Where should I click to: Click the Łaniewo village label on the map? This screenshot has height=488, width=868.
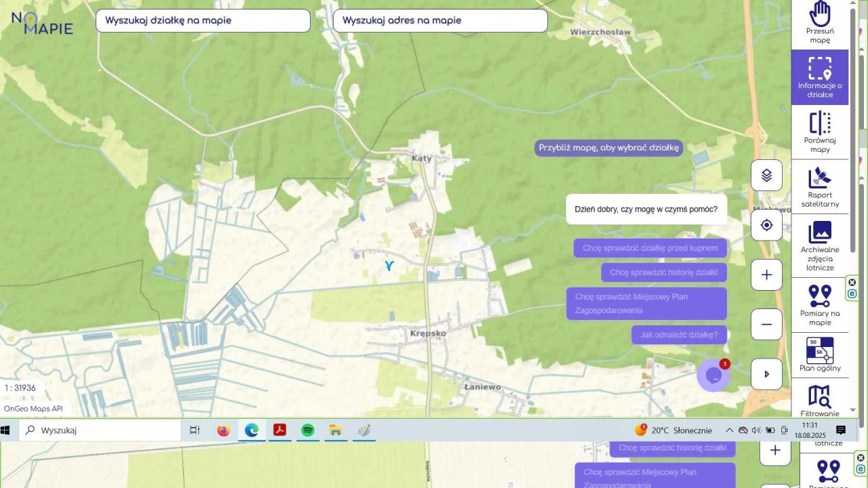tap(483, 387)
